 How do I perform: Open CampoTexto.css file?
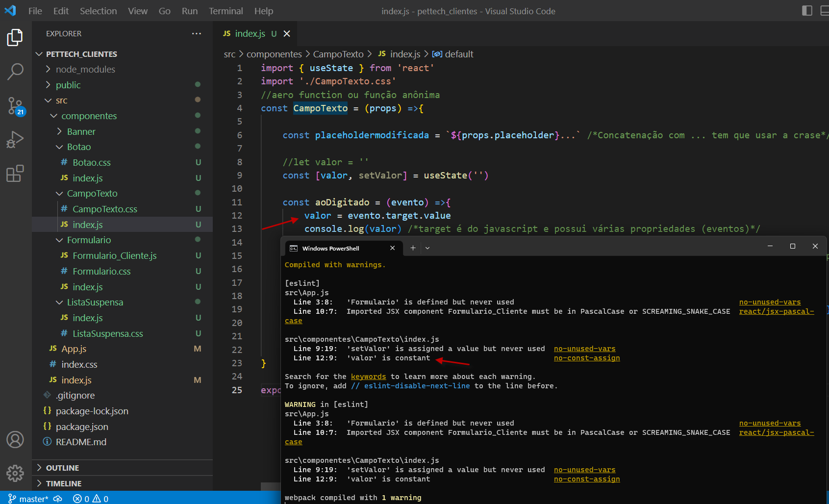pyautogui.click(x=105, y=209)
